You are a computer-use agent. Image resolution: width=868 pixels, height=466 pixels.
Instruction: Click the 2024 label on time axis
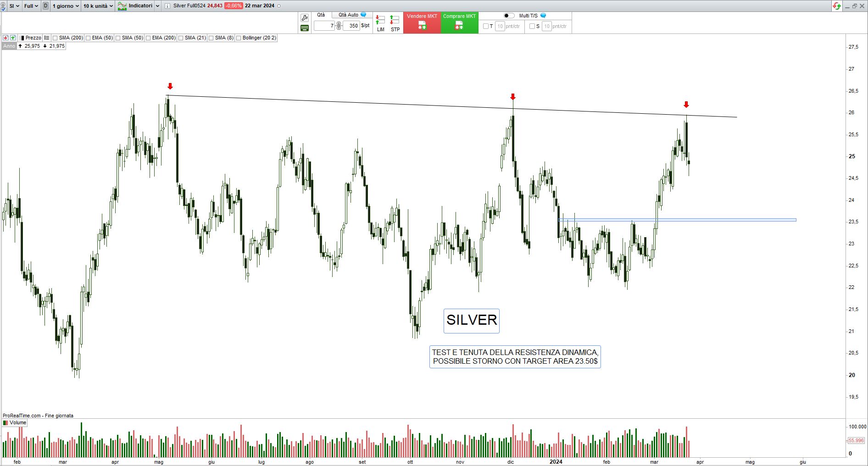click(556, 462)
